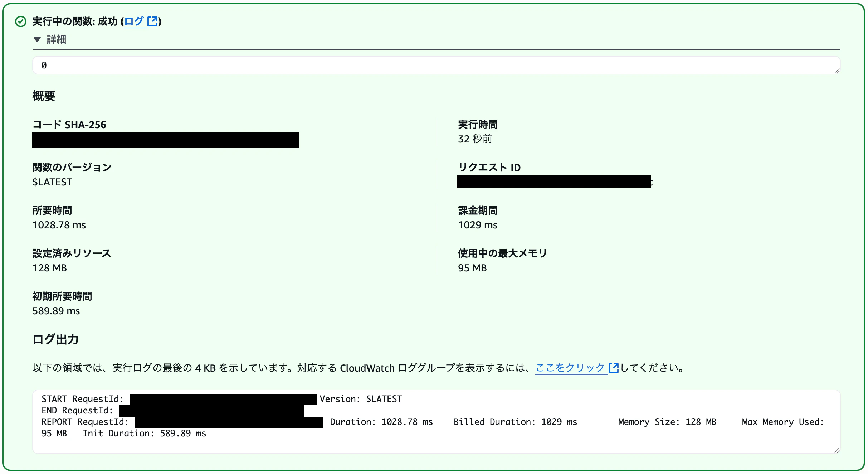Click the END RequestId log line
868x474 pixels.
pos(173,410)
